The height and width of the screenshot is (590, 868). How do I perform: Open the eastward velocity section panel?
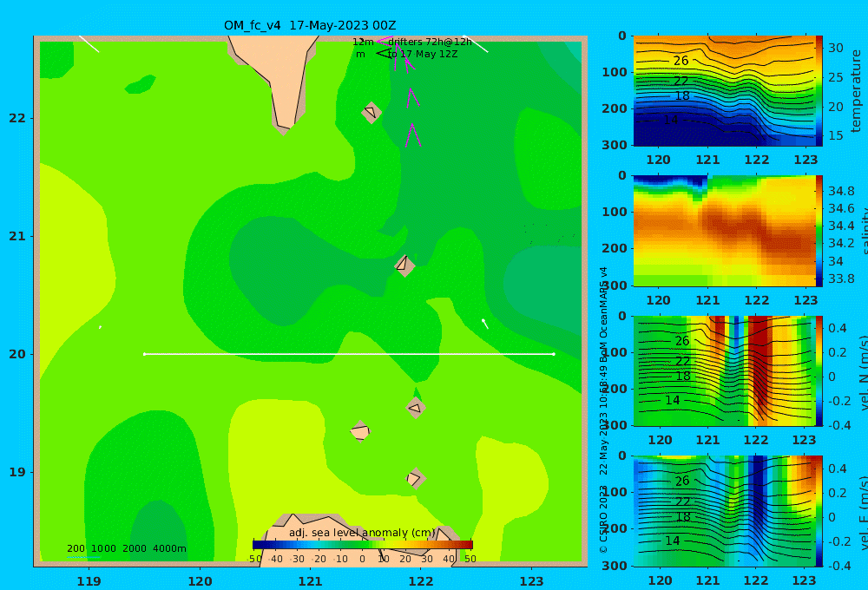[724, 511]
